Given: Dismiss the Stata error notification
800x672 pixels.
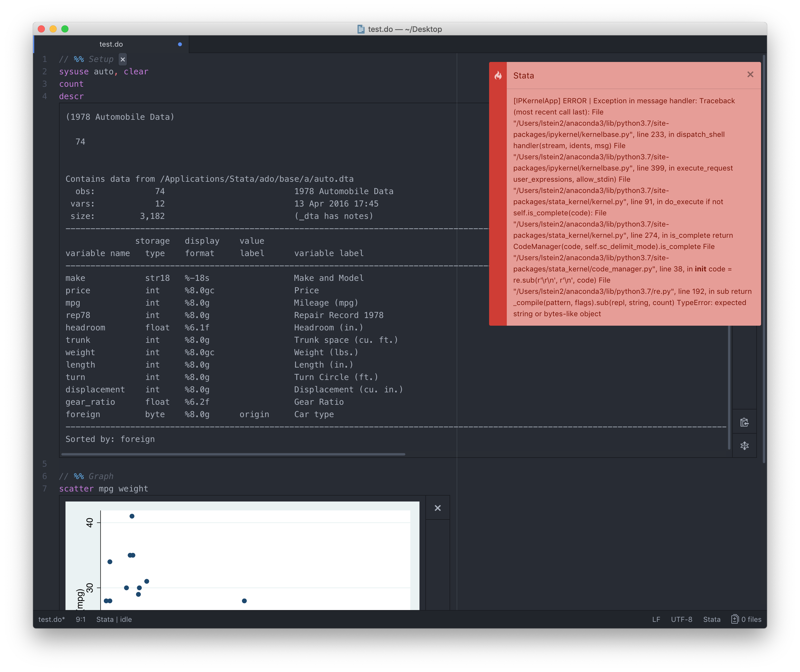Looking at the screenshot, I should point(750,75).
